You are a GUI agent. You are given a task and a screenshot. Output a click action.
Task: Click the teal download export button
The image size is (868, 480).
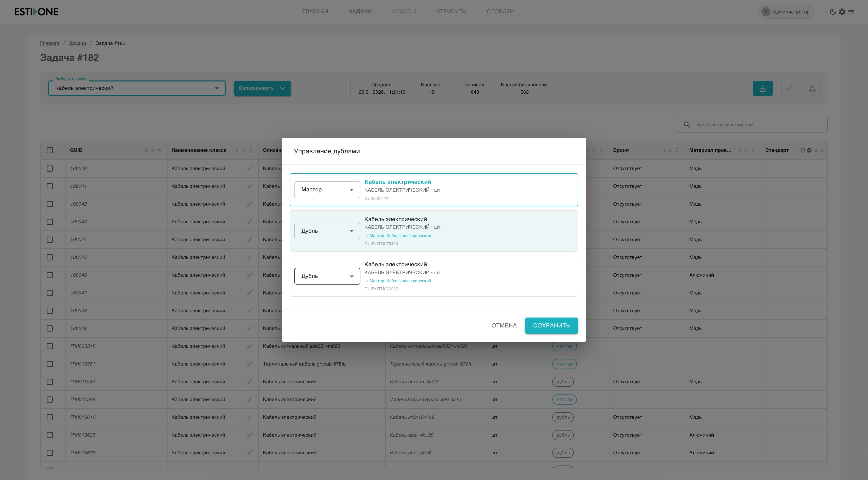point(762,88)
